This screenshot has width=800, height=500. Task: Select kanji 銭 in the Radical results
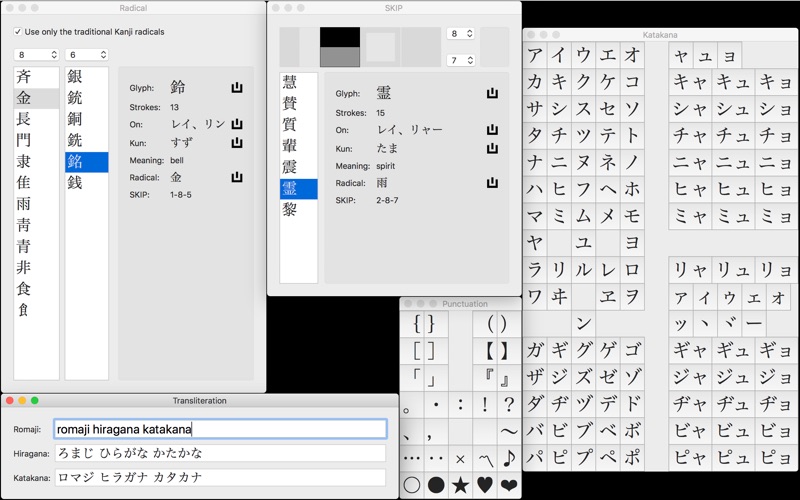[x=87, y=183]
